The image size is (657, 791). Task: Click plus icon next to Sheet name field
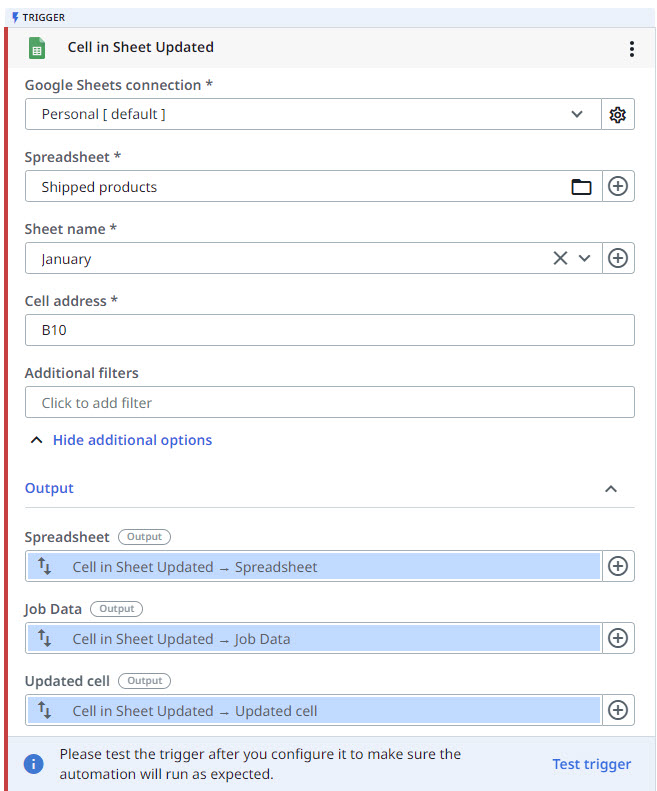click(x=618, y=259)
